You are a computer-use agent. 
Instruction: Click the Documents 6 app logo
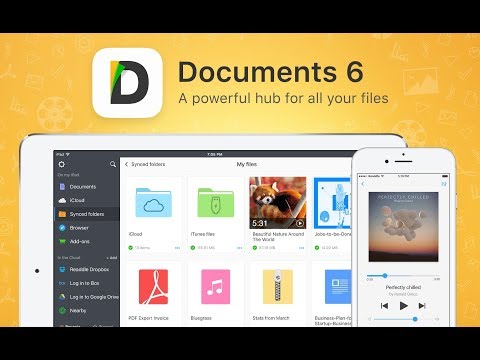127,83
